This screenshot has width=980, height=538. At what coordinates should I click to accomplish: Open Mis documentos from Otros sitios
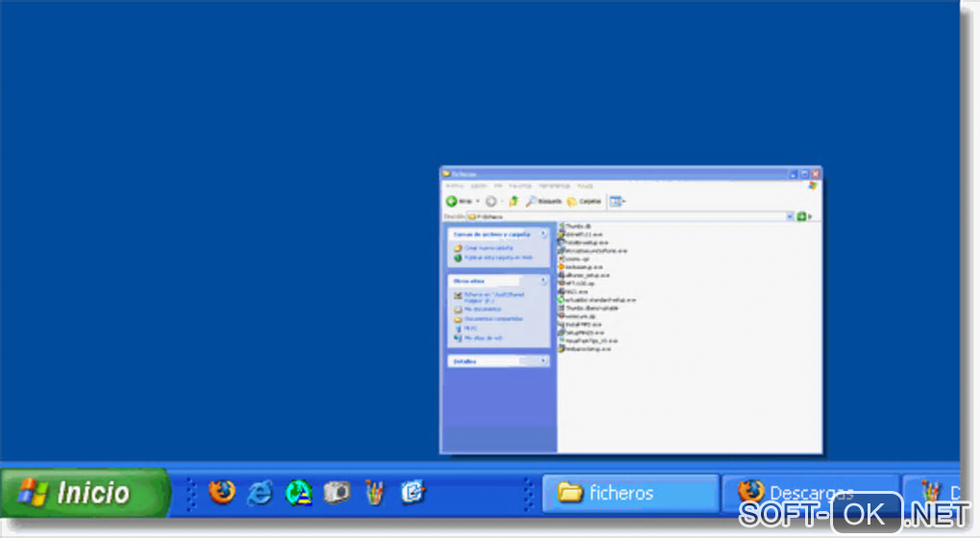coord(482,309)
